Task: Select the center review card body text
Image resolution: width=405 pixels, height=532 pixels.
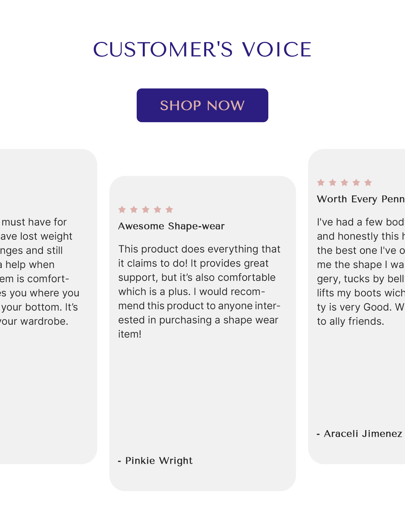Action: (199, 292)
